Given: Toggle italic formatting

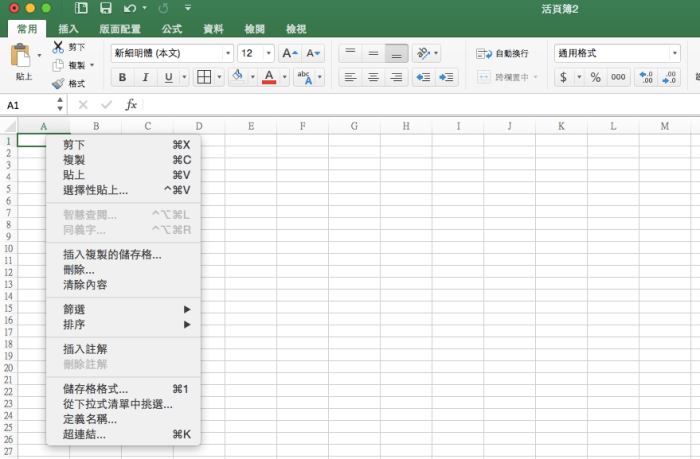Looking at the screenshot, I should pyautogui.click(x=145, y=77).
